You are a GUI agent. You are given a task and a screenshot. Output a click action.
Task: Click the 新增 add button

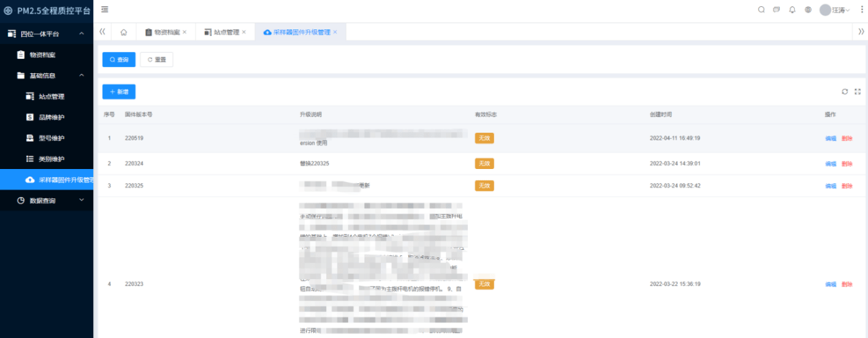tap(119, 92)
